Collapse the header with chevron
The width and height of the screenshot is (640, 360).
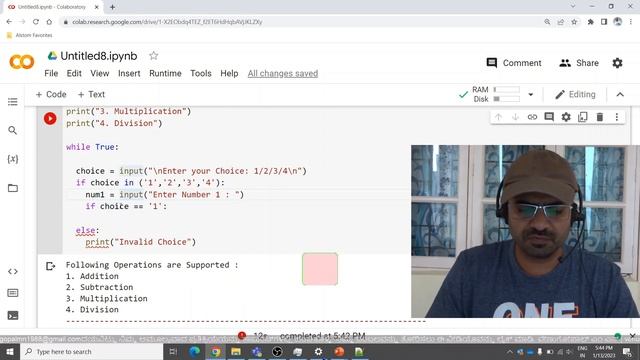point(620,94)
